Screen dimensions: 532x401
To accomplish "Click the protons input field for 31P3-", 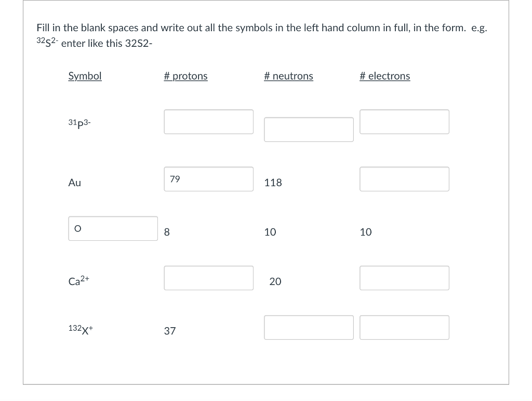I will (208, 121).
